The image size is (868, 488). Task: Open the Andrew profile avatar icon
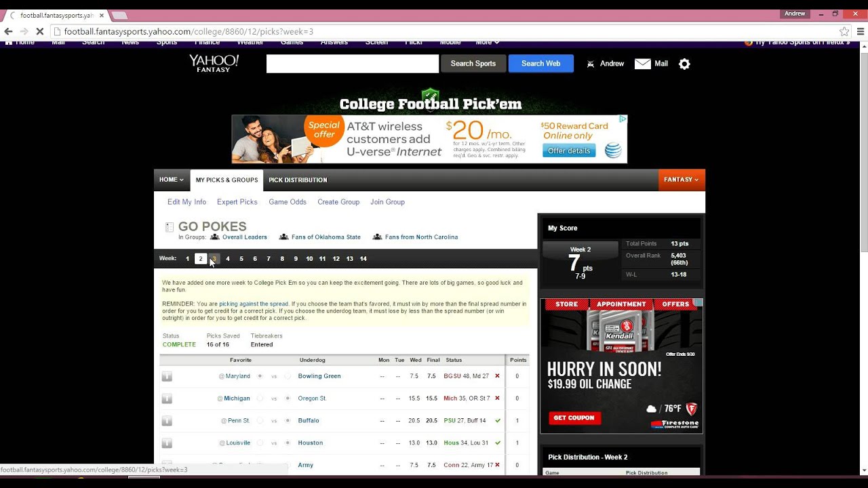(x=591, y=64)
